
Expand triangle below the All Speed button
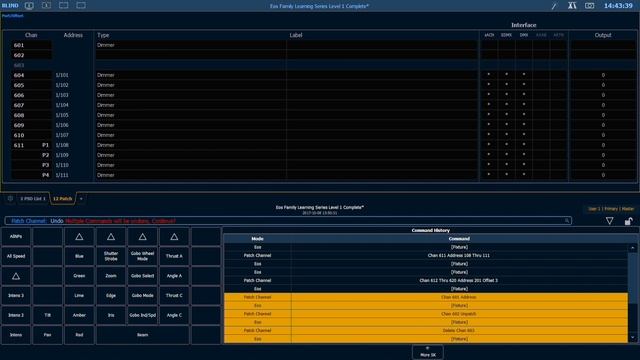click(x=16, y=276)
